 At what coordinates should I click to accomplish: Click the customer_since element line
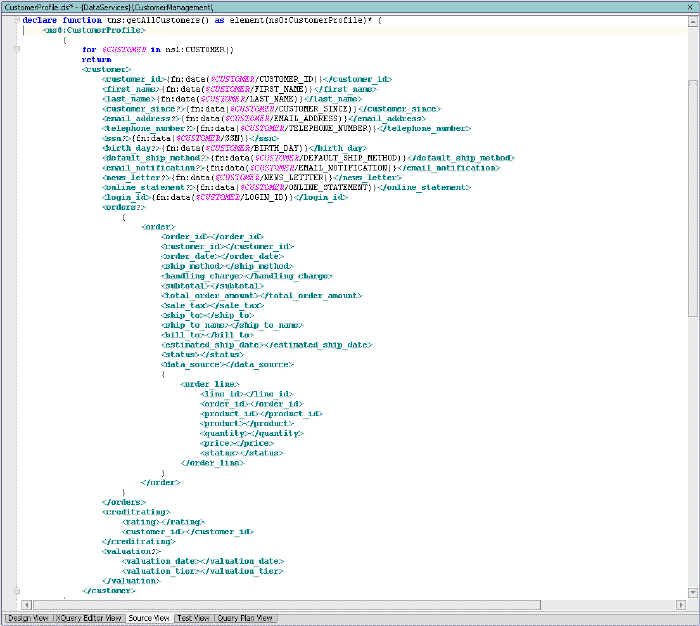click(272, 109)
